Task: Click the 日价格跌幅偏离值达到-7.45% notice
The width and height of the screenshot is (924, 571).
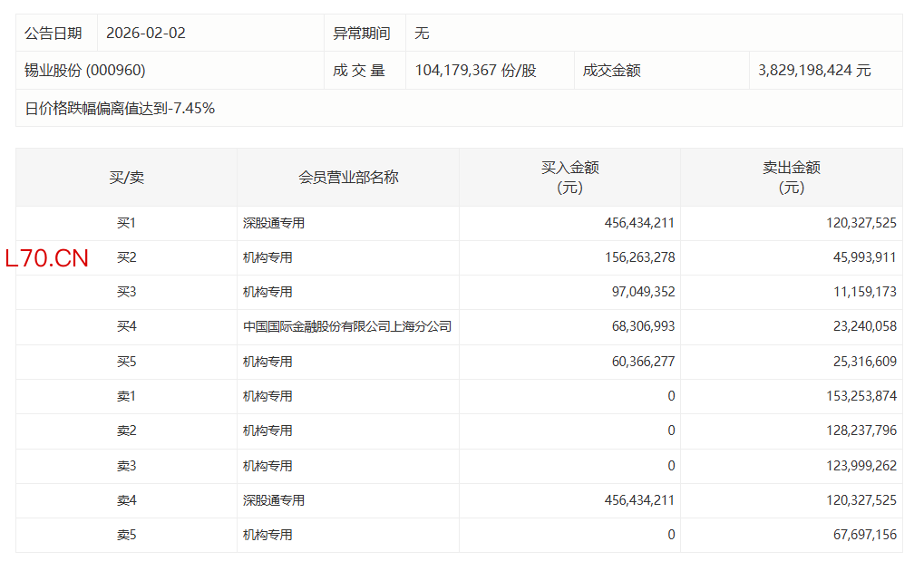Action: pos(120,108)
